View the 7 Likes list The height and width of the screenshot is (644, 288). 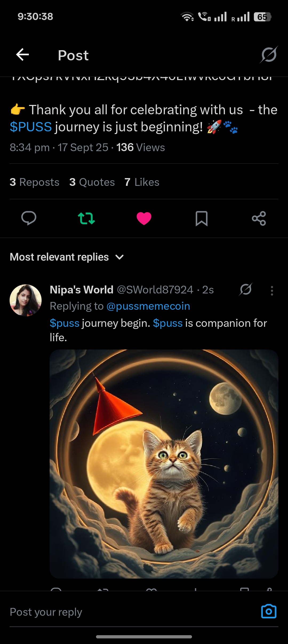click(142, 182)
